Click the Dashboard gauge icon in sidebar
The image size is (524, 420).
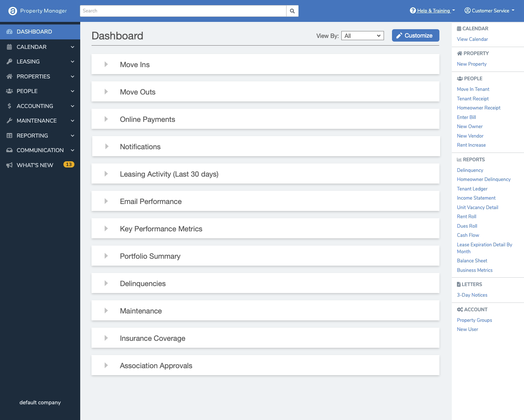[x=9, y=32]
